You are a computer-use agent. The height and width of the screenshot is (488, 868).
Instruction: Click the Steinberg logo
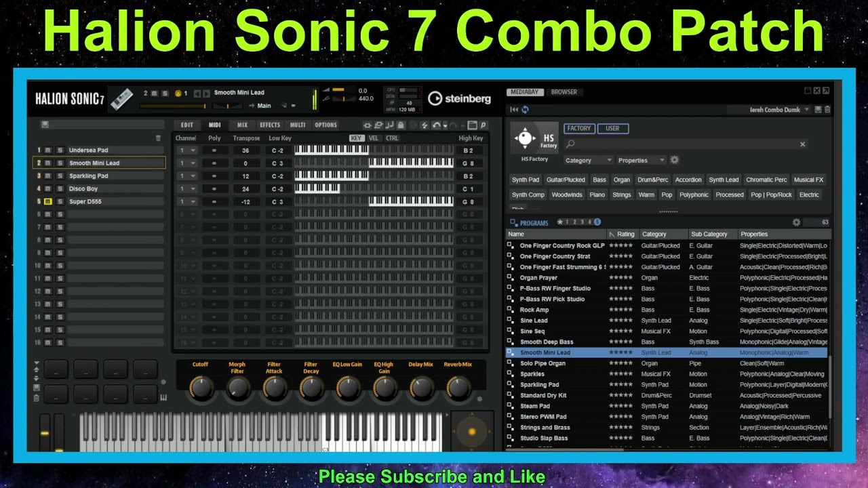[459, 99]
